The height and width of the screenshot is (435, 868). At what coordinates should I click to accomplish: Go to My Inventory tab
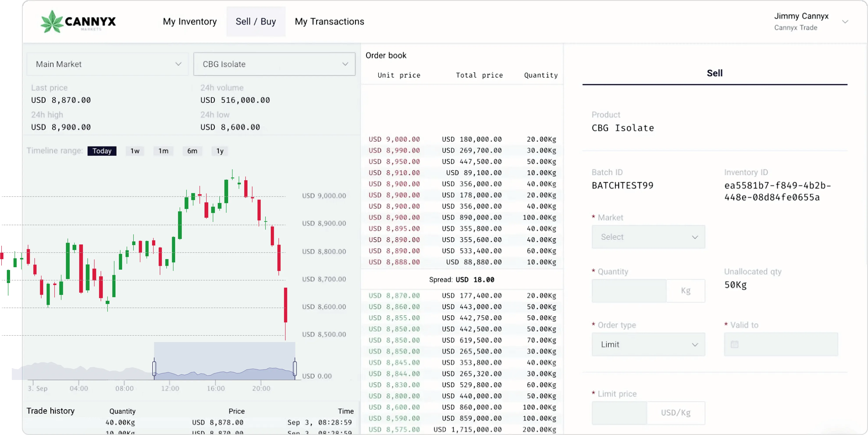click(x=190, y=21)
